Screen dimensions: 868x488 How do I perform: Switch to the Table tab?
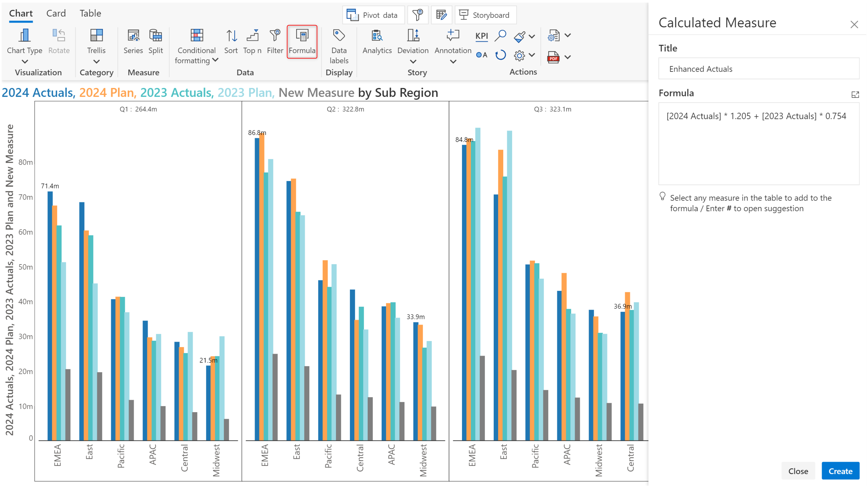click(90, 13)
